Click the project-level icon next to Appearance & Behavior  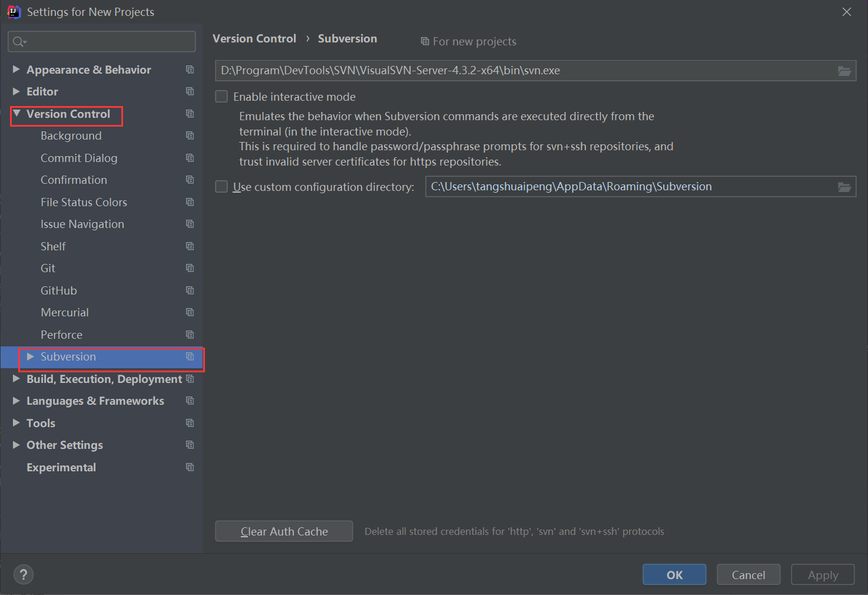(x=190, y=70)
